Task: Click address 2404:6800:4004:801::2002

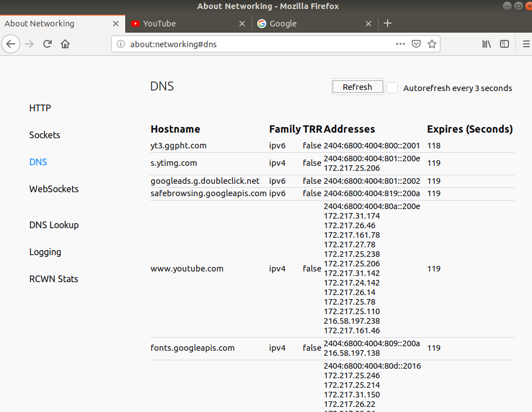Action: 372,181
